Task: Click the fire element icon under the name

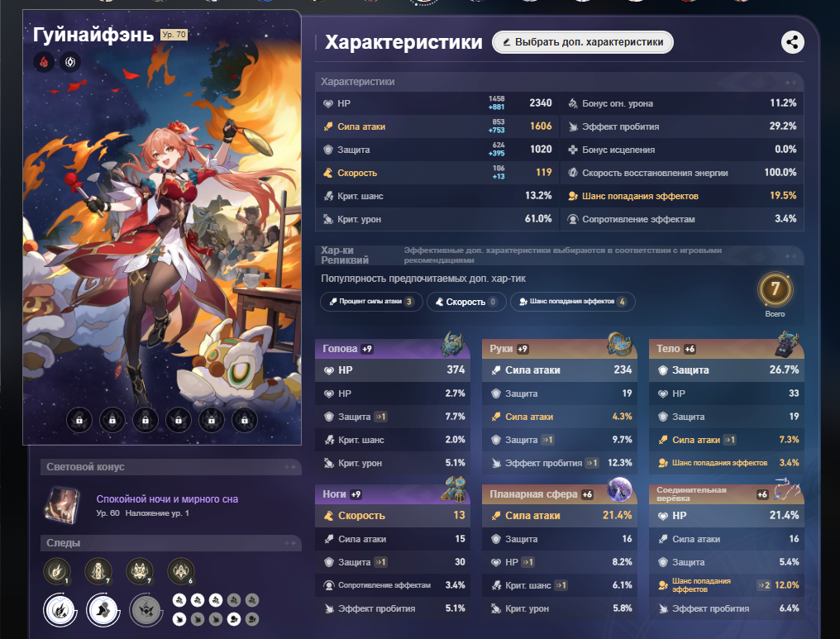Action: (x=44, y=62)
